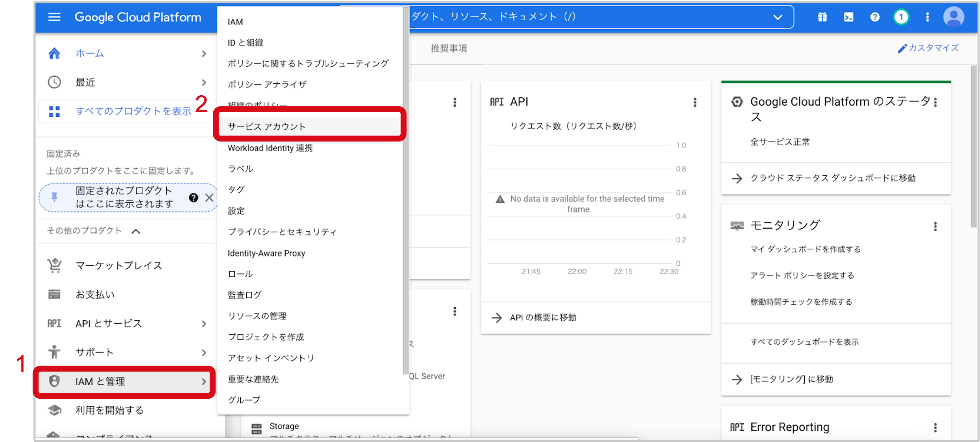
Task: Click the page vertical scrollbar
Action: click(x=973, y=146)
